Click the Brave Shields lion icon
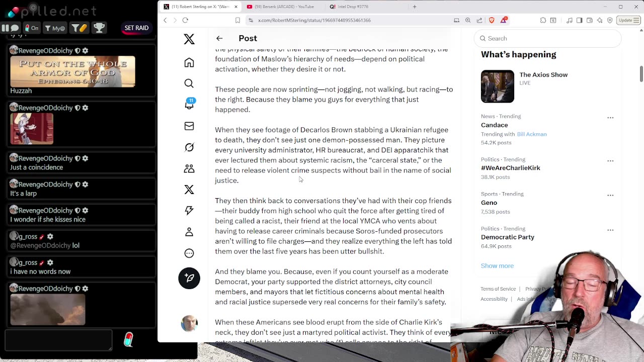The image size is (644, 362). click(492, 20)
